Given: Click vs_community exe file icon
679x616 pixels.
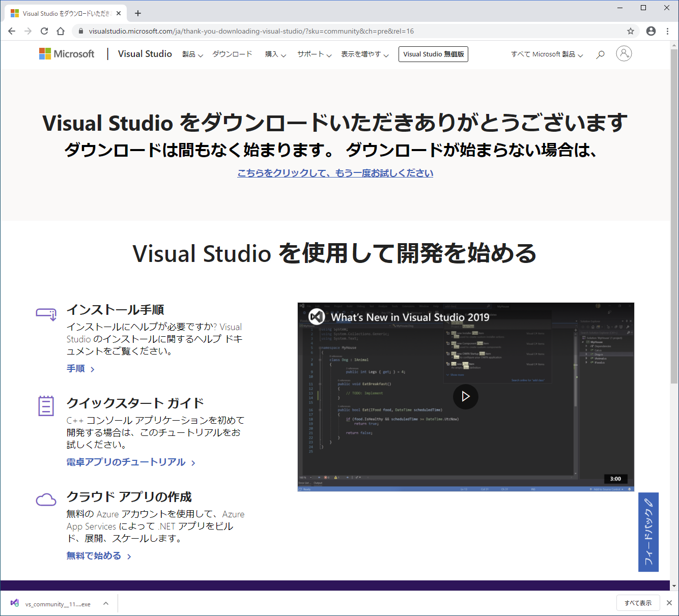Looking at the screenshot, I should point(15,603).
